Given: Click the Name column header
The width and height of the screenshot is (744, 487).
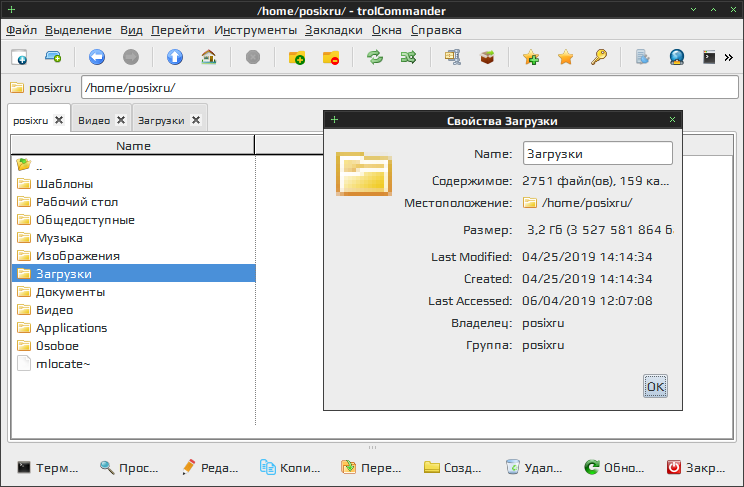Looking at the screenshot, I should (x=133, y=146).
